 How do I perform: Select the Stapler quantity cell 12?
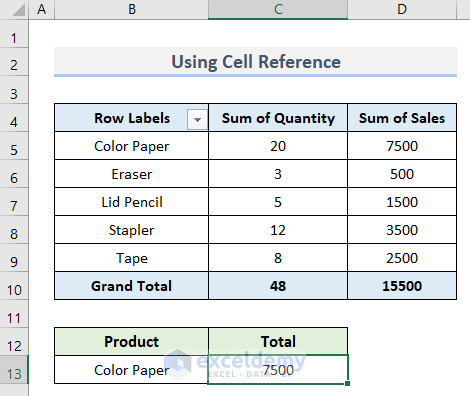point(278,230)
